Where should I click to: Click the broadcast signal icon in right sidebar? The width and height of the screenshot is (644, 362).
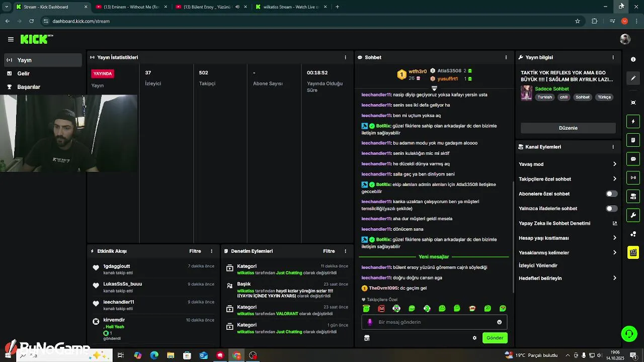tap(633, 177)
